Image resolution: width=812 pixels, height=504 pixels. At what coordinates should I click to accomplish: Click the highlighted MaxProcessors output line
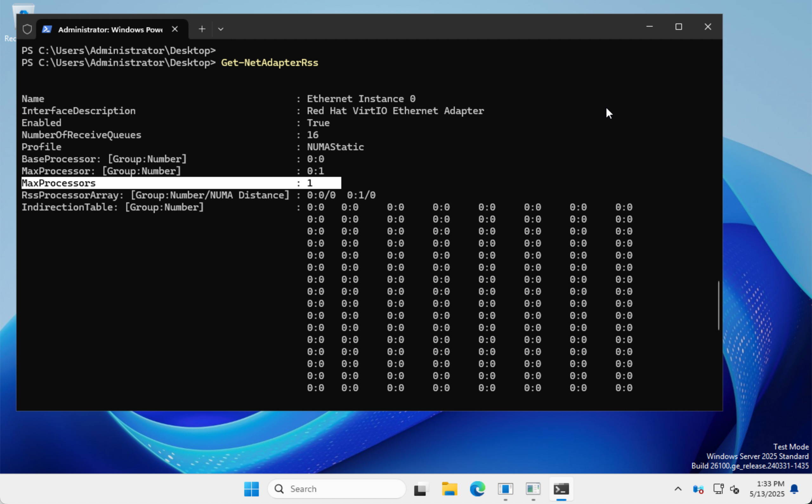(181, 183)
